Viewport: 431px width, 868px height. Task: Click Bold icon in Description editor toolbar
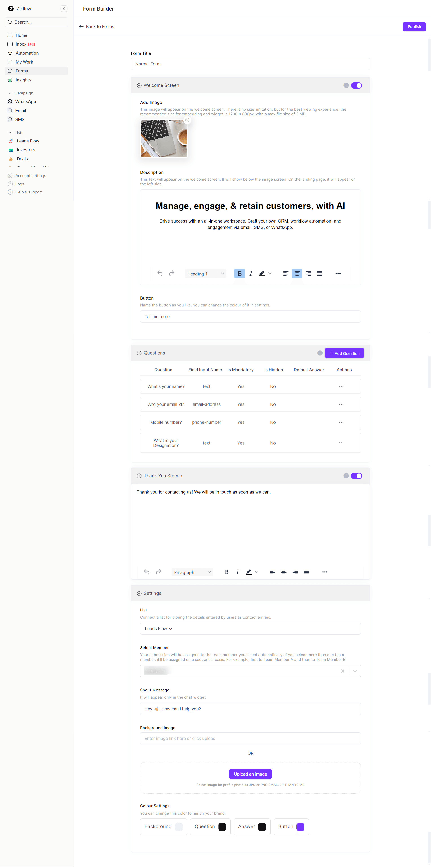tap(239, 274)
